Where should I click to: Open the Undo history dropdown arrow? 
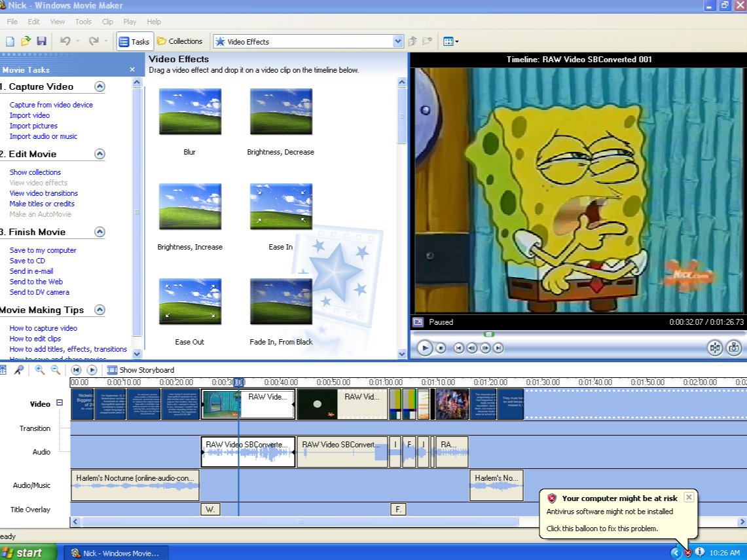tap(78, 41)
